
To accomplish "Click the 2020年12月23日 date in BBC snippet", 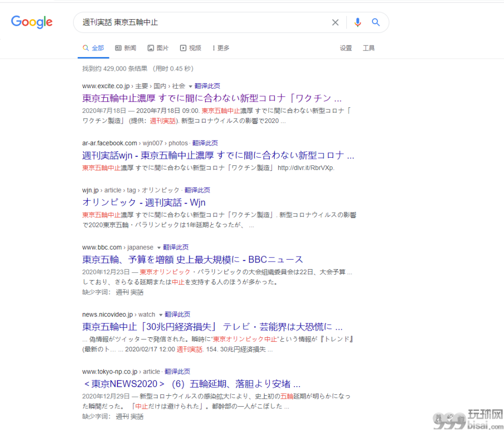I will [x=106, y=272].
